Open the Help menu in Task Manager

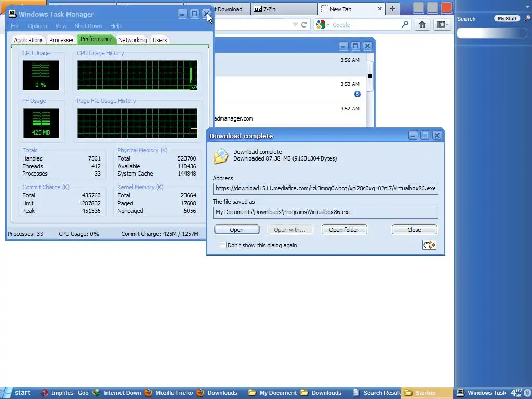[115, 26]
